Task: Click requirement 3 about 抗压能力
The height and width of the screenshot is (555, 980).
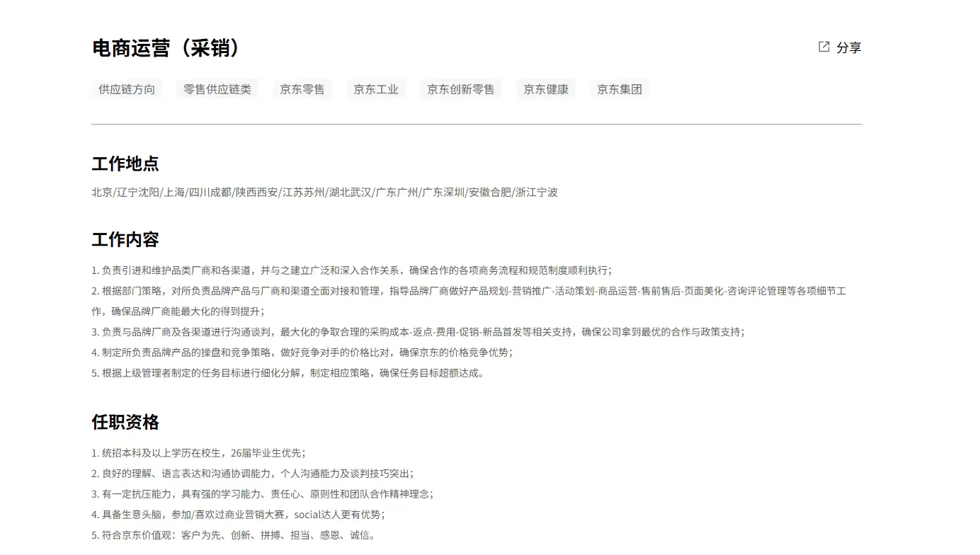Action: click(x=263, y=494)
